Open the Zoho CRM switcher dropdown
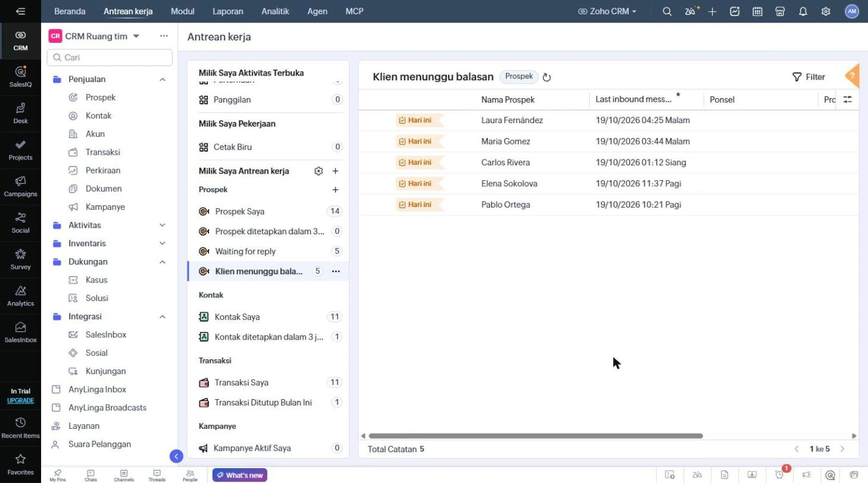This screenshot has width=868, height=483. coord(607,11)
